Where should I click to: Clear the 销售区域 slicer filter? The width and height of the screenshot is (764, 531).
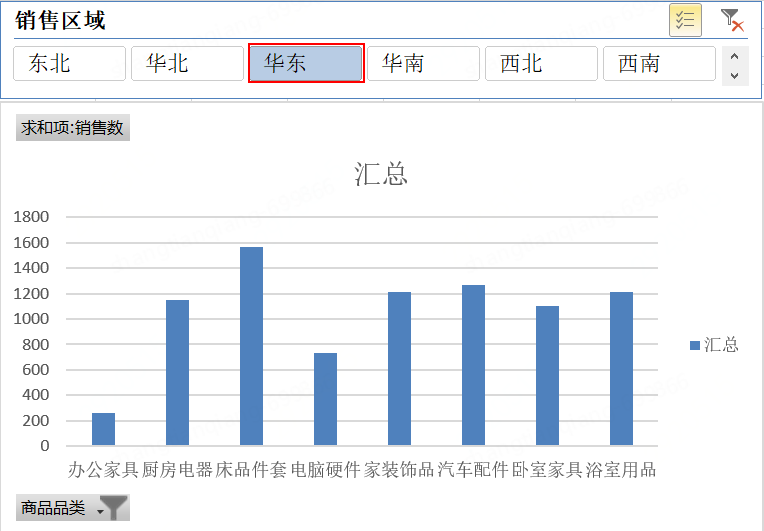732,20
